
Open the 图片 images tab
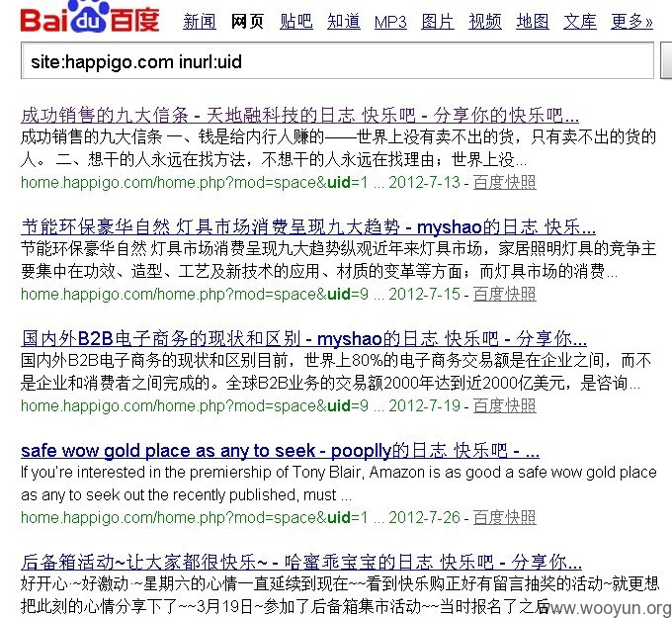(438, 22)
